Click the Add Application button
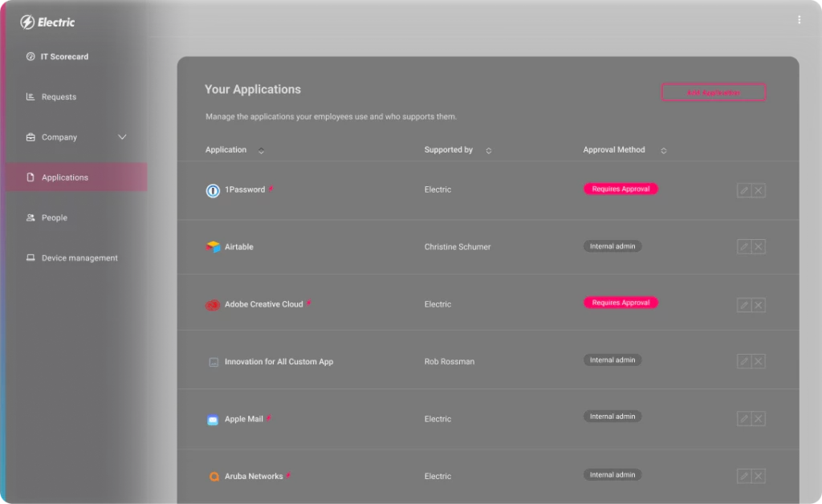 (713, 92)
